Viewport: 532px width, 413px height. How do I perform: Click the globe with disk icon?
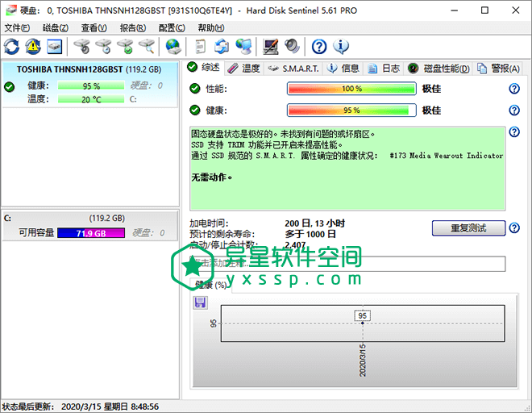click(173, 47)
